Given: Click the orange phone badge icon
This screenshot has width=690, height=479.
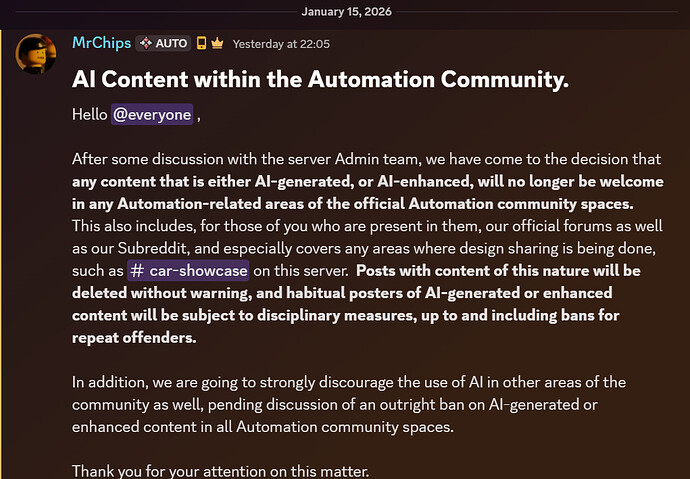Looking at the screenshot, I should [201, 43].
